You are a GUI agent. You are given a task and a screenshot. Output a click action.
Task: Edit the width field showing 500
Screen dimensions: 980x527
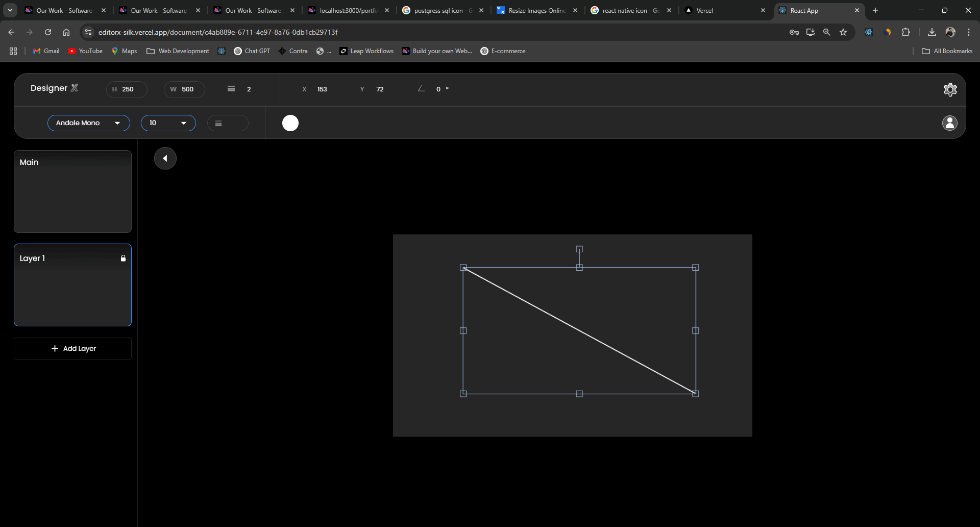point(184,89)
